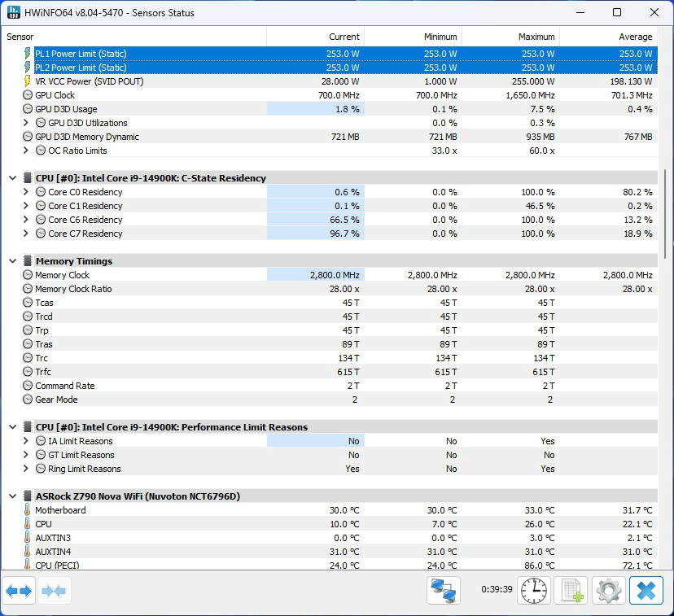
Task: Click the Maximum column header
Action: point(536,37)
